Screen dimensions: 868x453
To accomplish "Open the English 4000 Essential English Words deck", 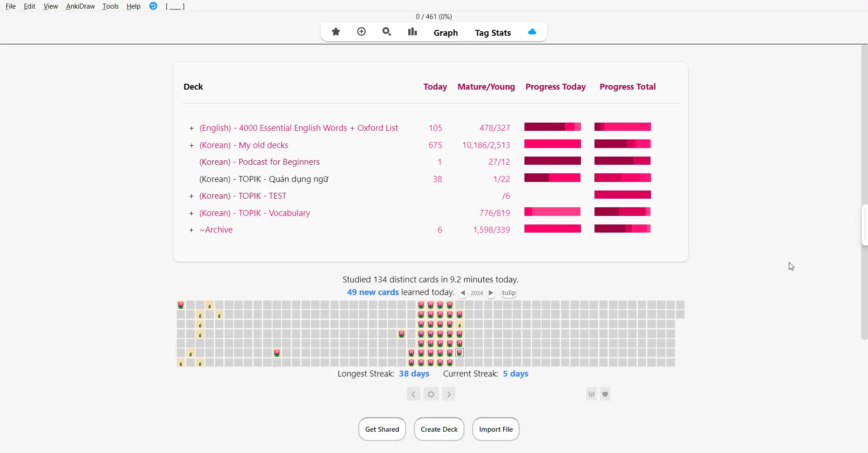I will pos(299,128).
